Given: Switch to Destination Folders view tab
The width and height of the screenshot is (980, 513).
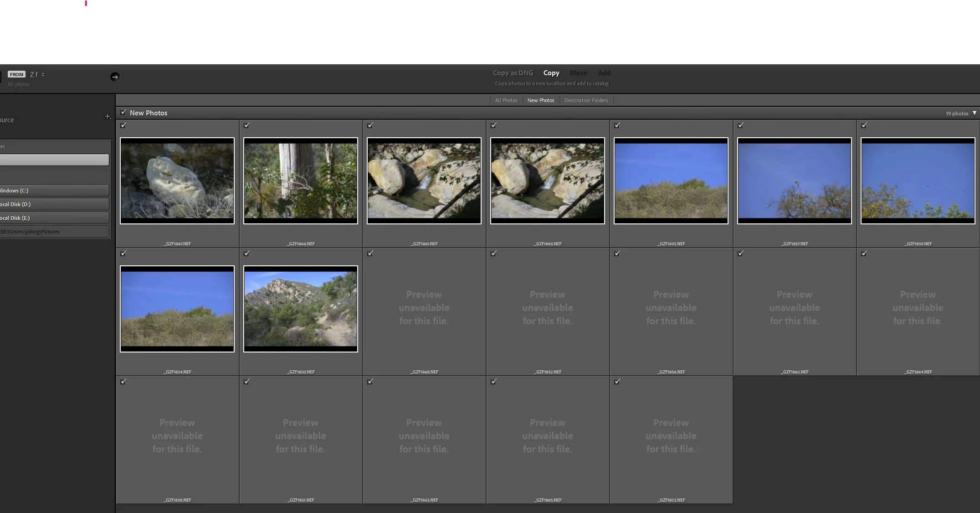Looking at the screenshot, I should point(586,100).
